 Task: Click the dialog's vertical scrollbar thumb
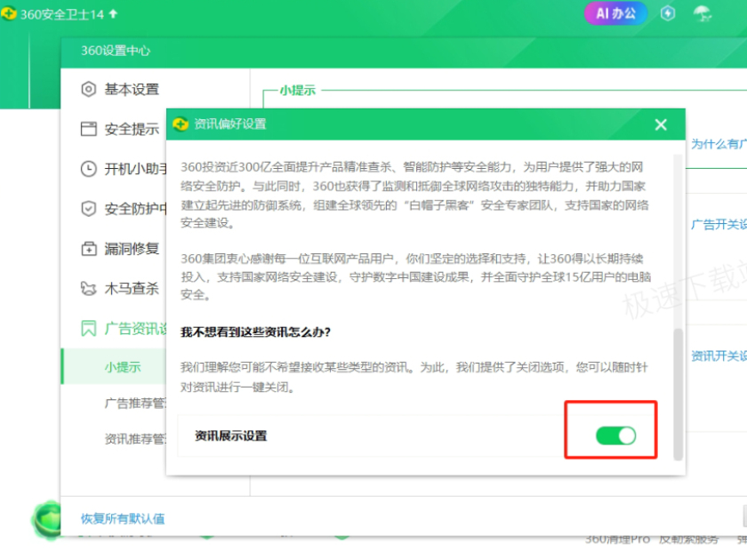tap(678, 394)
